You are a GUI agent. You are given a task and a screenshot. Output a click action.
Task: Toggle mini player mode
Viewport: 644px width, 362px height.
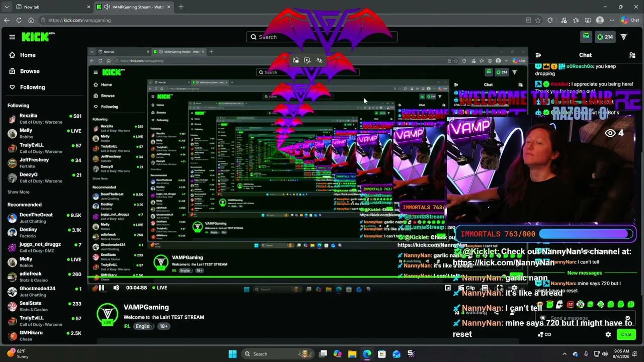point(448,288)
